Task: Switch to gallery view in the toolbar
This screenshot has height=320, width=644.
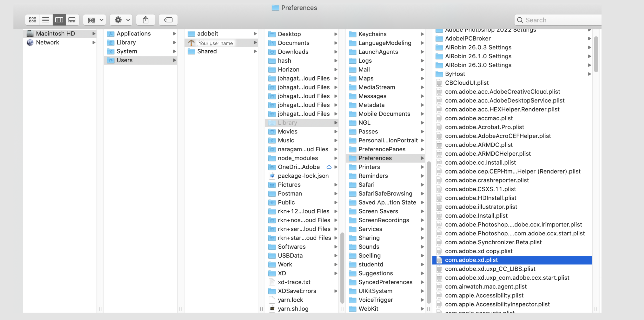Action: click(x=72, y=20)
